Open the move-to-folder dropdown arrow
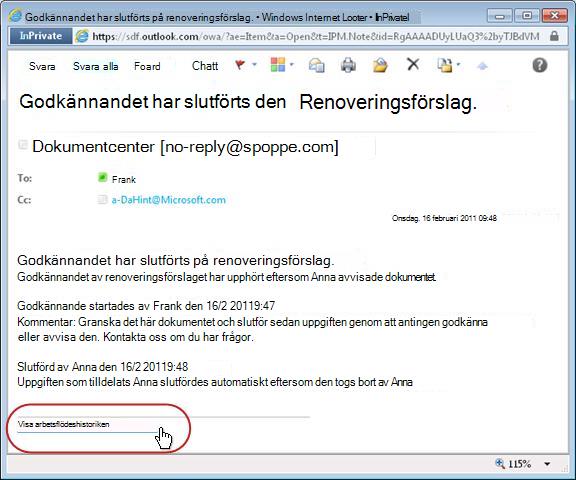Screen dimensions: 576x480 pyautogui.click(x=458, y=65)
